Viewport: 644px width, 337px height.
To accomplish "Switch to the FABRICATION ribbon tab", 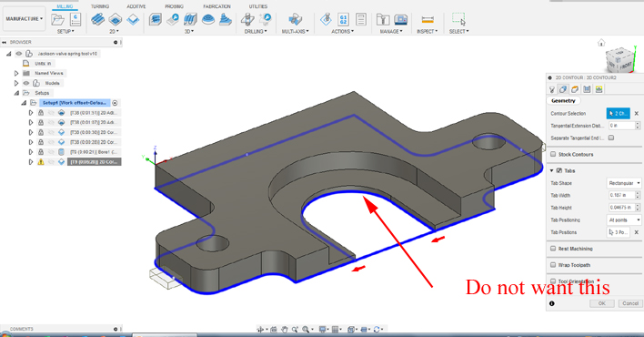I will (x=216, y=6).
